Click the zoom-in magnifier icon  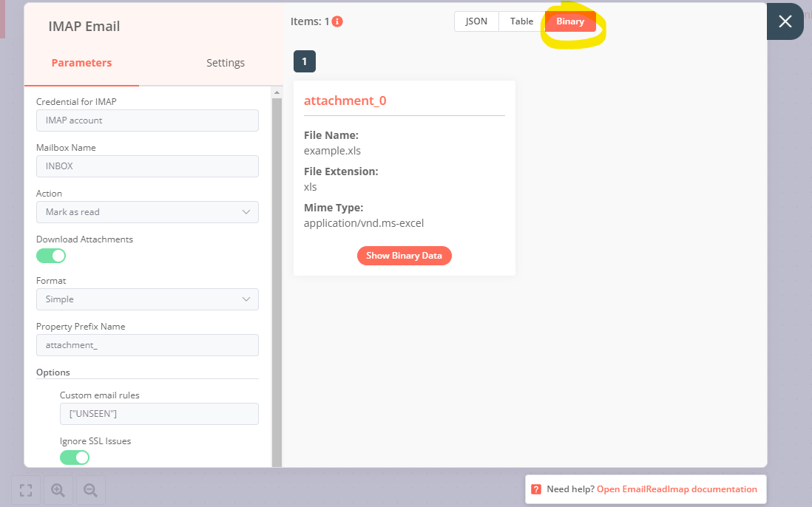pyautogui.click(x=58, y=490)
